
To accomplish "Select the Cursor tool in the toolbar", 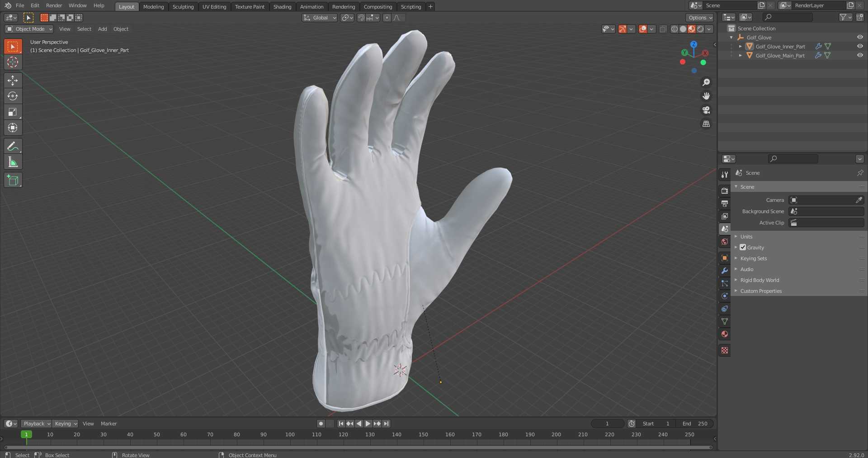I will [13, 62].
